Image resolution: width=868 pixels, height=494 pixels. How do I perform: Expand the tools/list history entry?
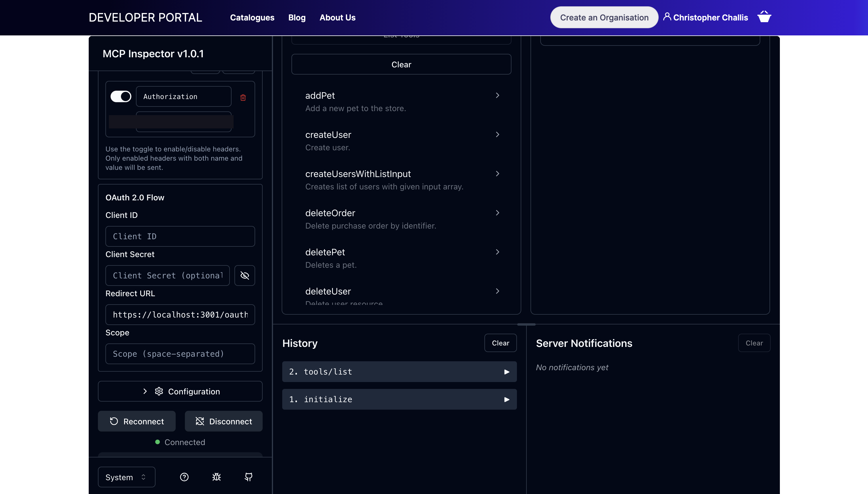[399, 372]
